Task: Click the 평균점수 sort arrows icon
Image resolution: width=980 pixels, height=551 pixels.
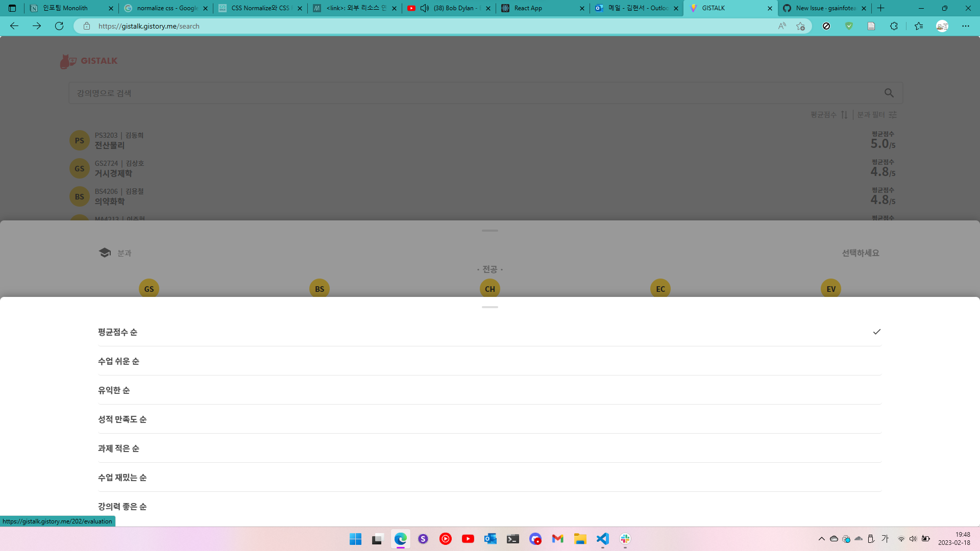Action: [844, 115]
